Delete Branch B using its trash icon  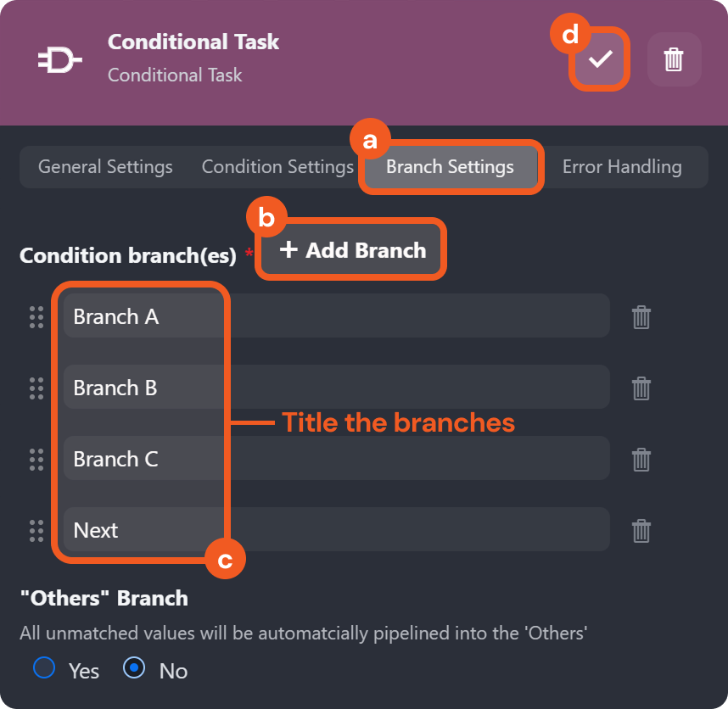(641, 388)
